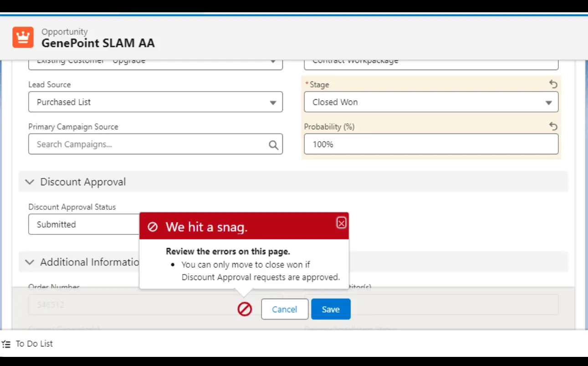Open the Stage dropdown showing Closed Won
Screen dimensions: 588x366
coord(430,102)
